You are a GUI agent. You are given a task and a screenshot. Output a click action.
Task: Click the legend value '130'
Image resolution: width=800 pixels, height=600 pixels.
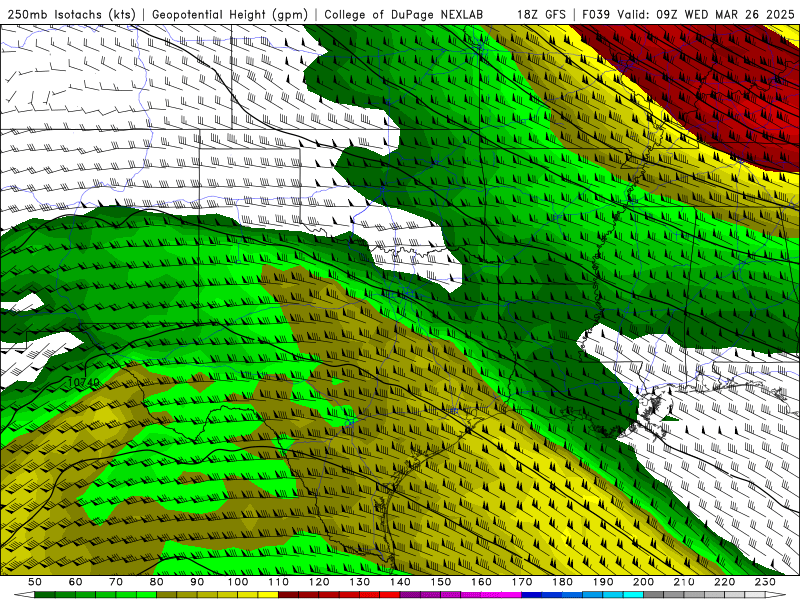pyautogui.click(x=360, y=582)
